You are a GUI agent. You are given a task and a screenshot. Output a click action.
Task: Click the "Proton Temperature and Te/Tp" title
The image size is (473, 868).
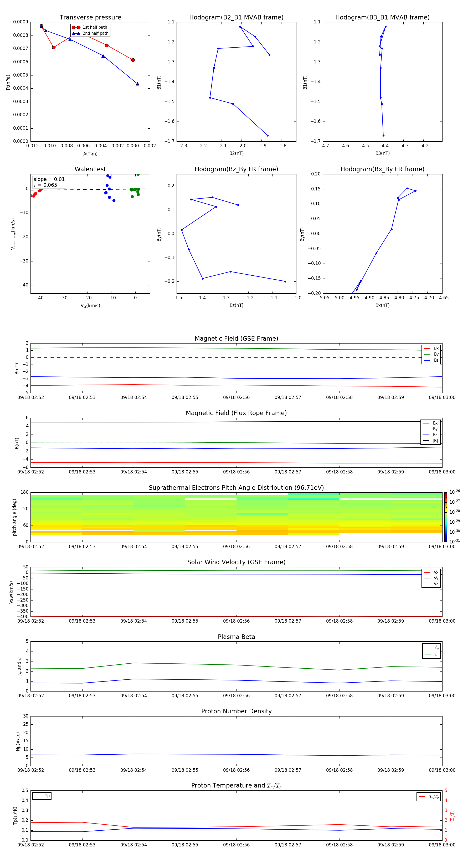(236, 786)
